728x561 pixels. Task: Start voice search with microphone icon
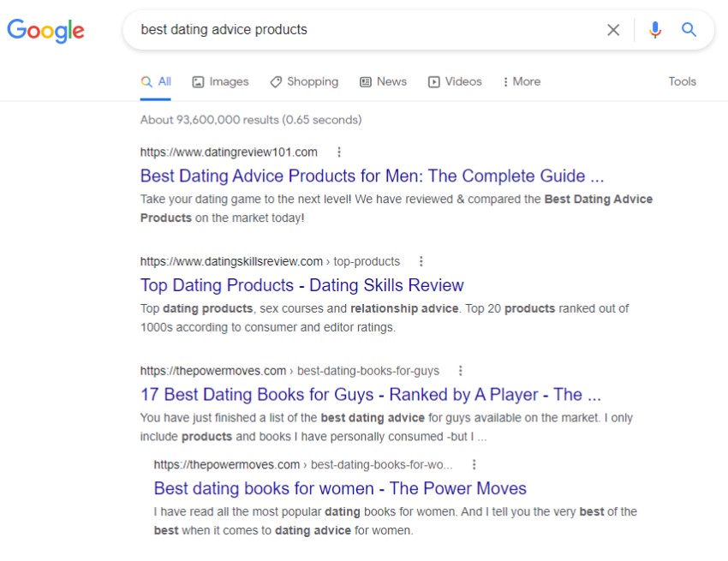[x=655, y=30]
